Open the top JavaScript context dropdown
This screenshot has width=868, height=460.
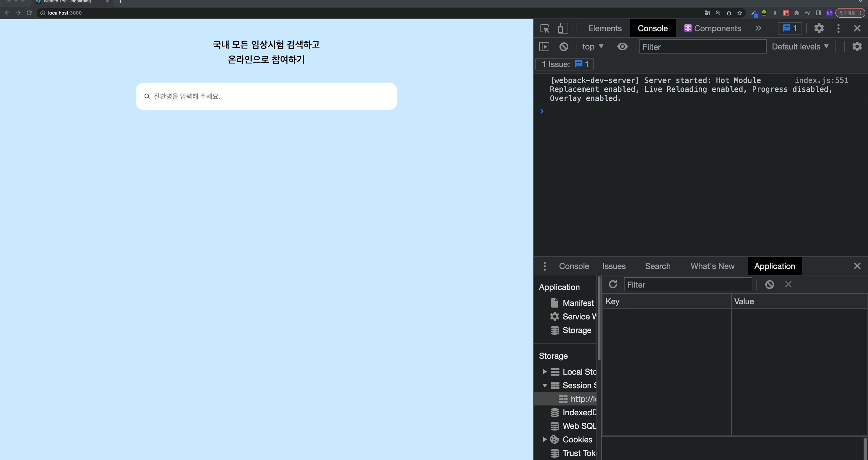click(593, 47)
